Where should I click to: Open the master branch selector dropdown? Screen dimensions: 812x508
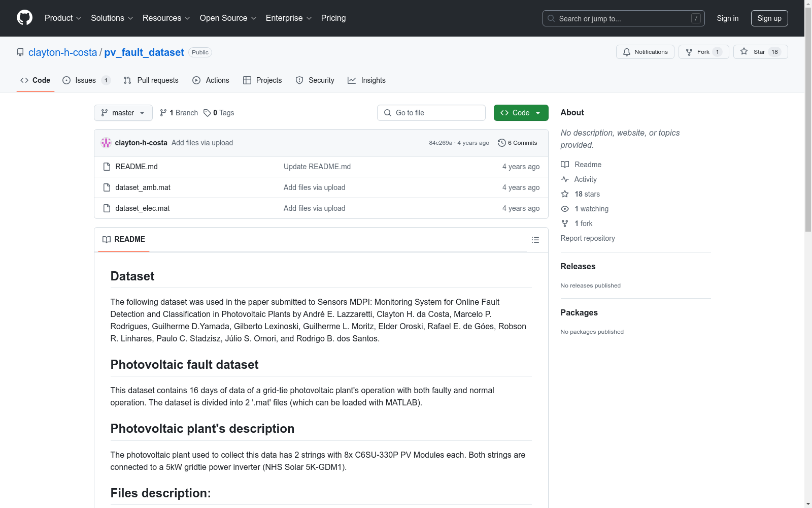pos(123,113)
